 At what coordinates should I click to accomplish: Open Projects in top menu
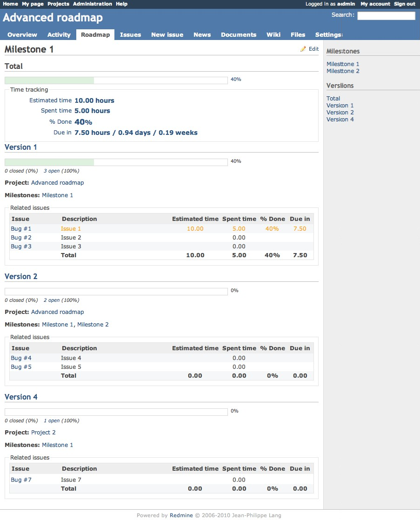tap(58, 4)
